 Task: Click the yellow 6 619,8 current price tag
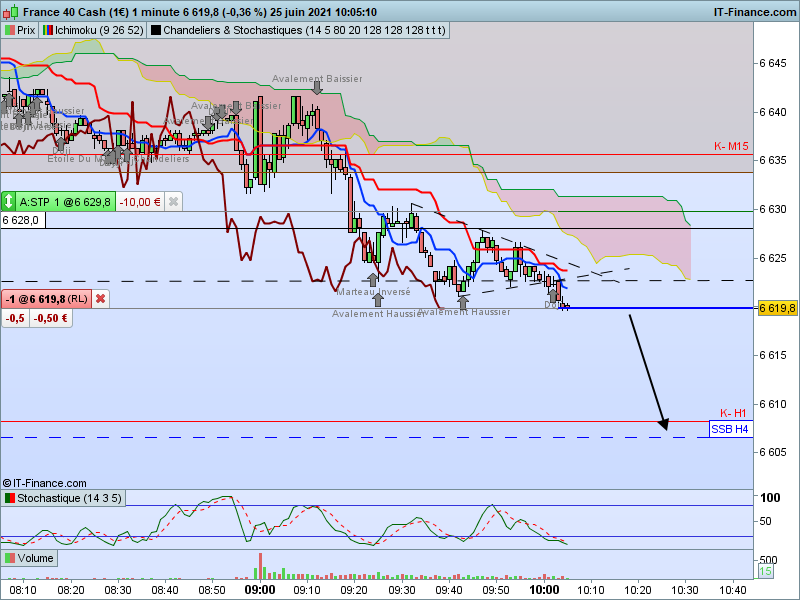pyautogui.click(x=778, y=308)
